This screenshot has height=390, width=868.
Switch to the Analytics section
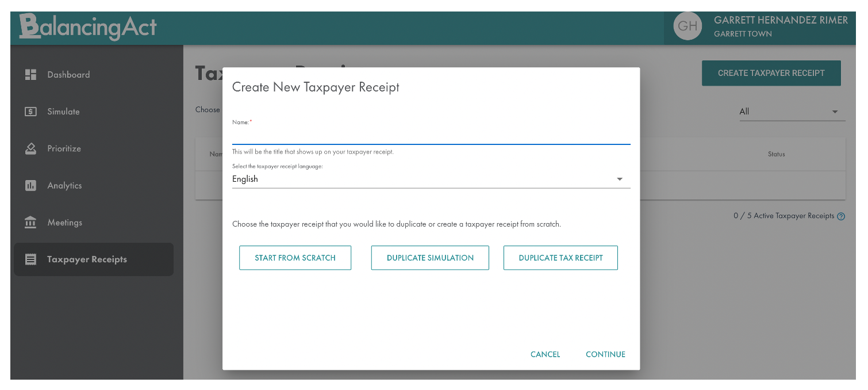coord(94,185)
